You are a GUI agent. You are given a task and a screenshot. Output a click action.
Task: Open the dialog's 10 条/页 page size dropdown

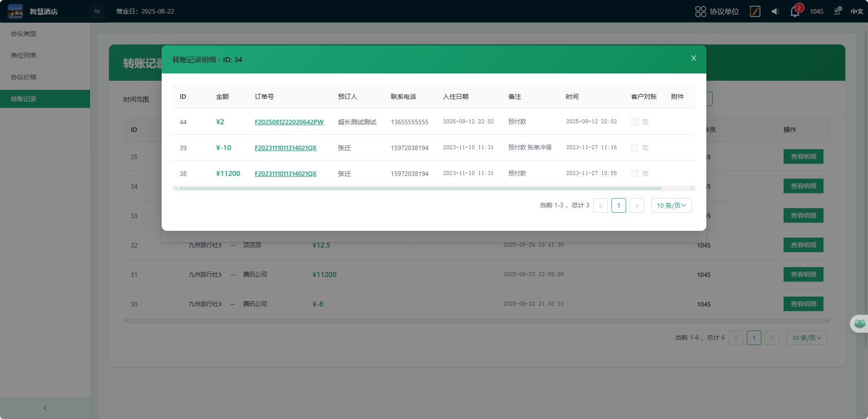(x=671, y=205)
